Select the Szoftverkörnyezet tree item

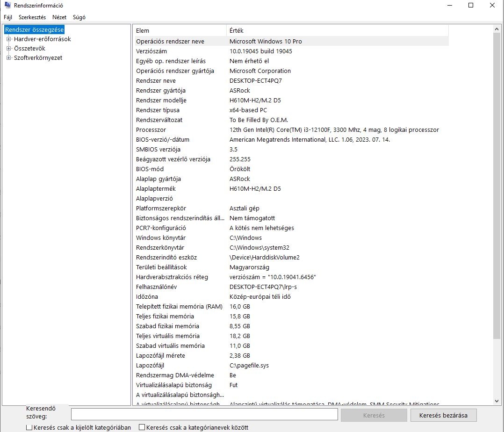38,58
